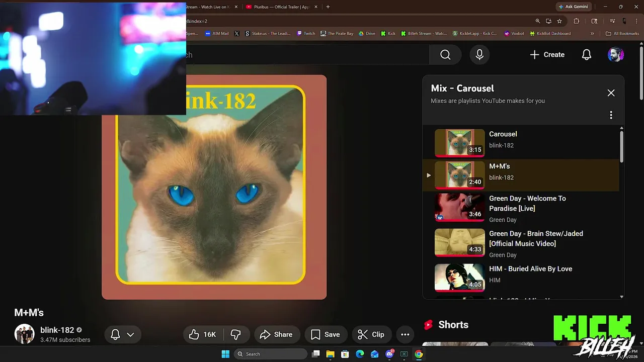The image size is (644, 362).
Task: Click the Ask Gemini button
Action: click(573, 7)
